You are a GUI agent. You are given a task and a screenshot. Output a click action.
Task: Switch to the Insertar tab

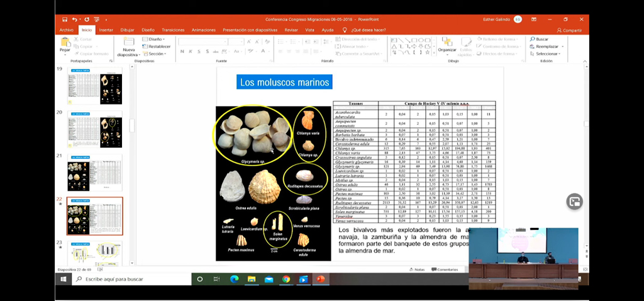(106, 30)
